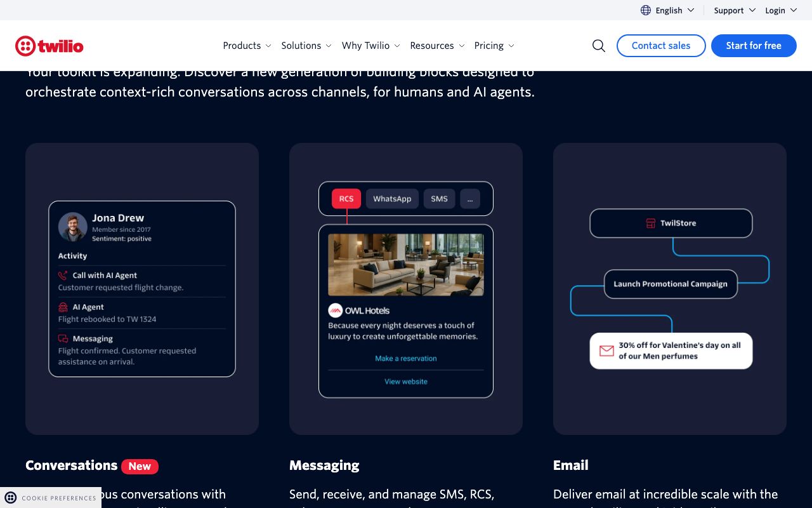
Task: Click the globe language icon
Action: [646, 10]
